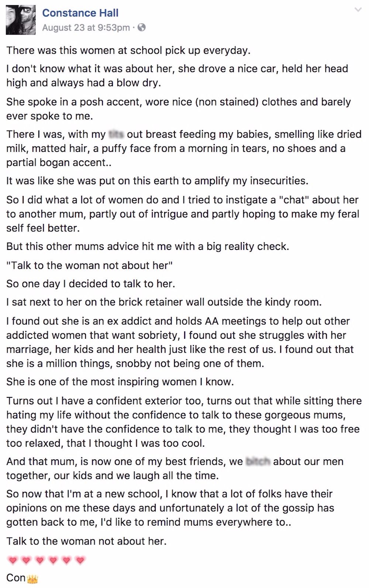Click the crown emoji after Con
Image resolution: width=369 pixels, height=588 pixels.
32,579
